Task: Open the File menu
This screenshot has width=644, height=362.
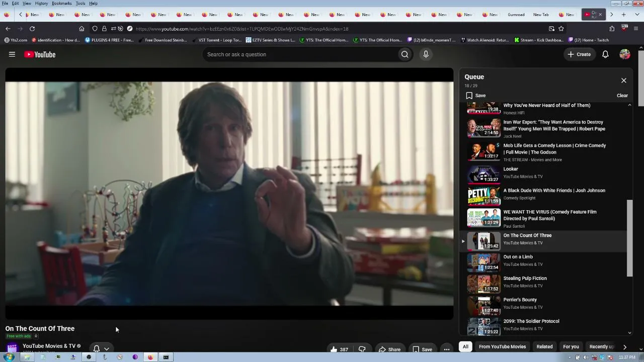Action: pos(5,4)
